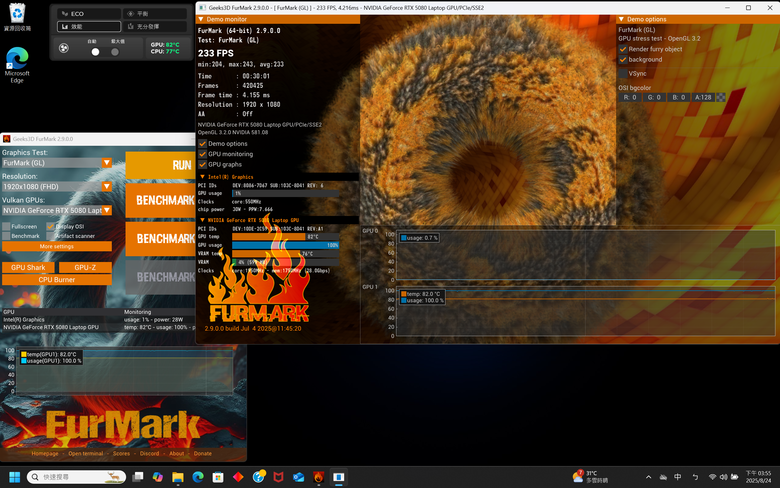Open Scores link
This screenshot has height=488, width=780.
pyautogui.click(x=121, y=454)
